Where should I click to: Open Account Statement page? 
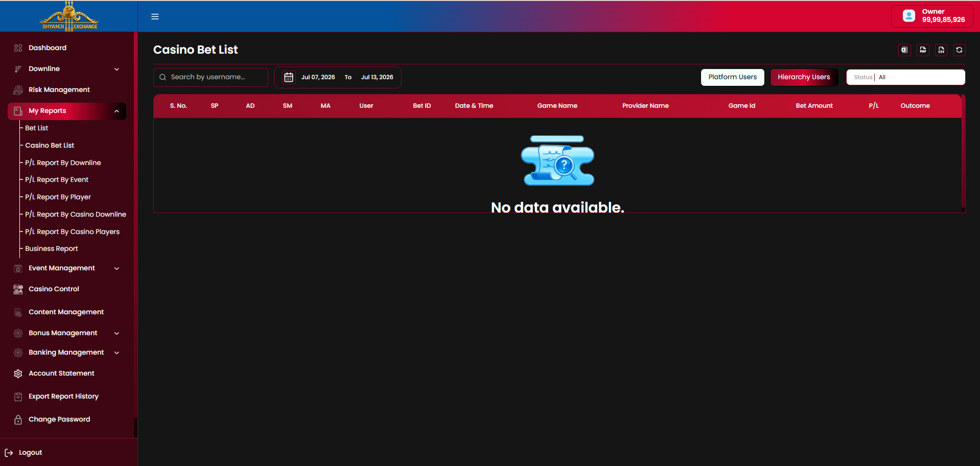click(x=61, y=374)
